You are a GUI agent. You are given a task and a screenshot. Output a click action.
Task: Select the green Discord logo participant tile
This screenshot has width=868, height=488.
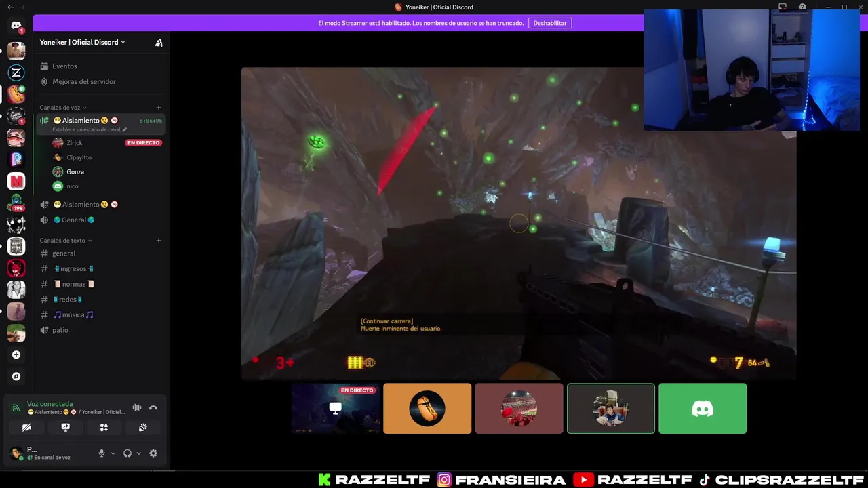[703, 409]
